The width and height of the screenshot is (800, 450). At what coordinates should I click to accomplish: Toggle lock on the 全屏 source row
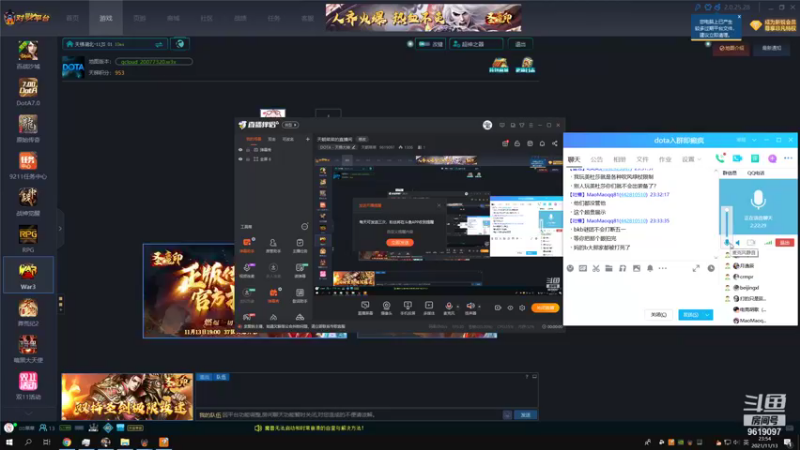pos(248,159)
